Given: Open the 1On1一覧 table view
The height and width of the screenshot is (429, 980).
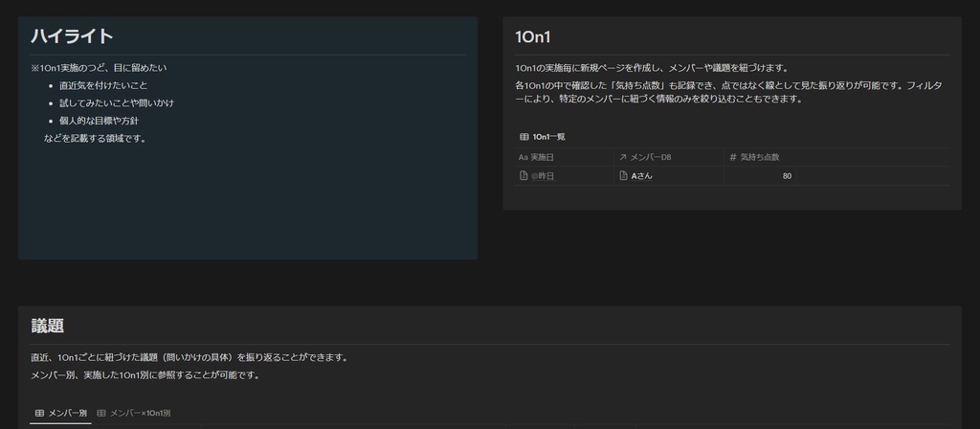Looking at the screenshot, I should pos(543,136).
